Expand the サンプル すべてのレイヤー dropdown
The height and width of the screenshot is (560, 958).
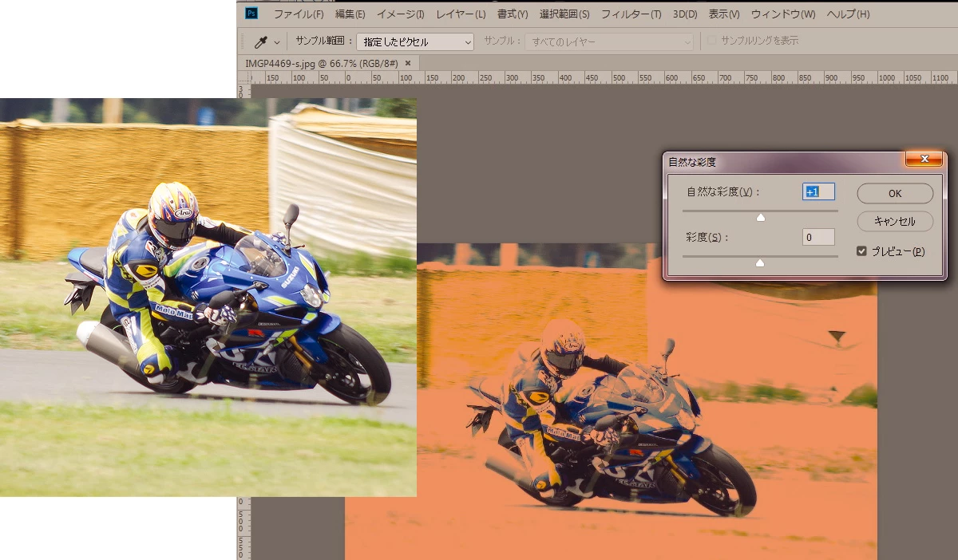609,41
